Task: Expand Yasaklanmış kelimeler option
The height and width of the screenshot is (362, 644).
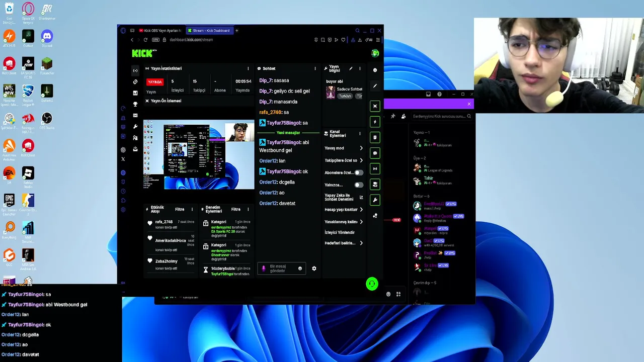Action: 344,222
